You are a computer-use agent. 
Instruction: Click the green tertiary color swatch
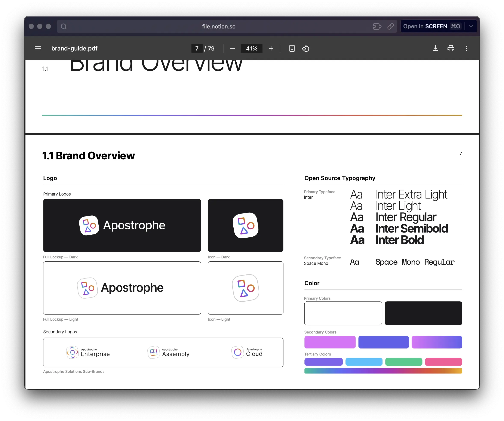404,362
